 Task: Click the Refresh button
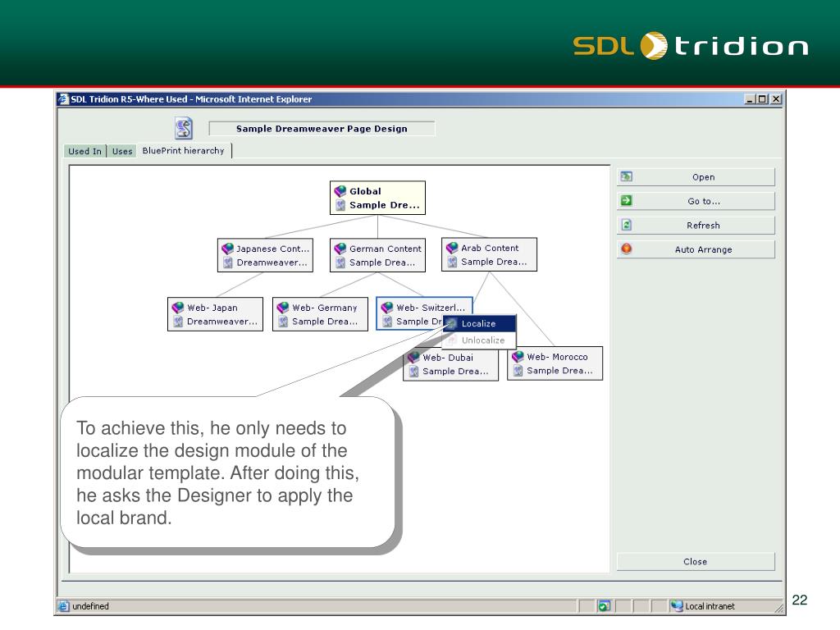tap(696, 225)
